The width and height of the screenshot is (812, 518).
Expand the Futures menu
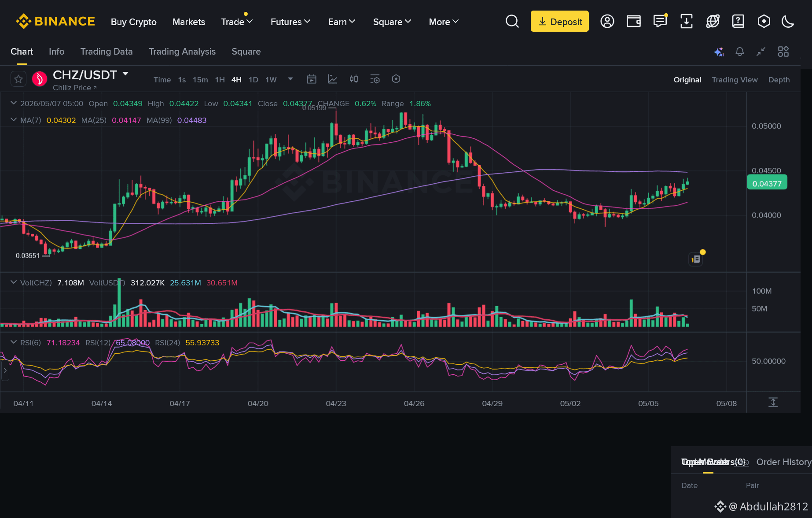point(290,22)
